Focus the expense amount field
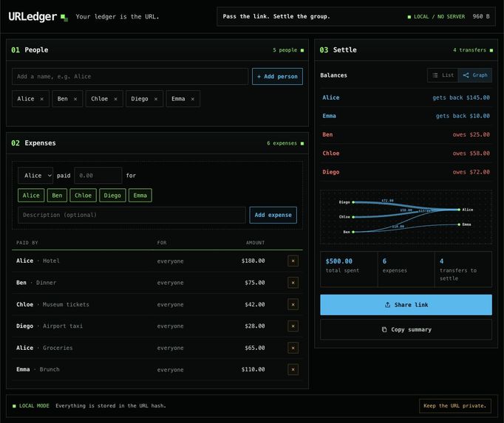 tap(98, 176)
